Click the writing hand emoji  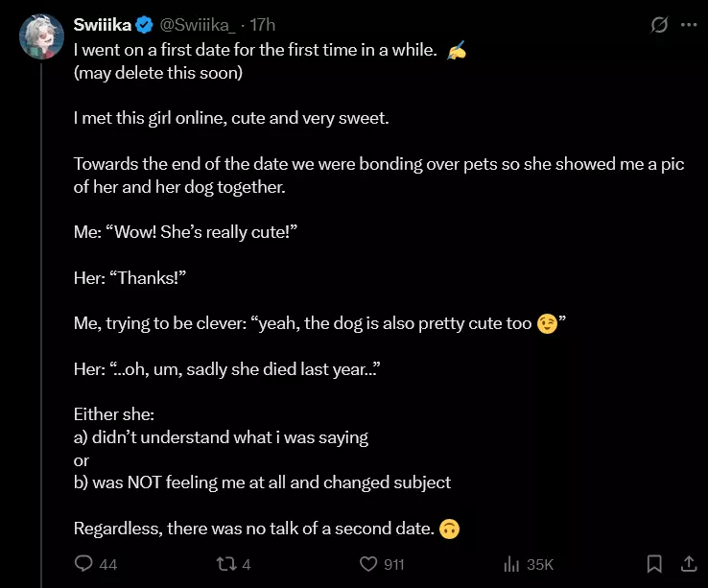click(x=458, y=50)
